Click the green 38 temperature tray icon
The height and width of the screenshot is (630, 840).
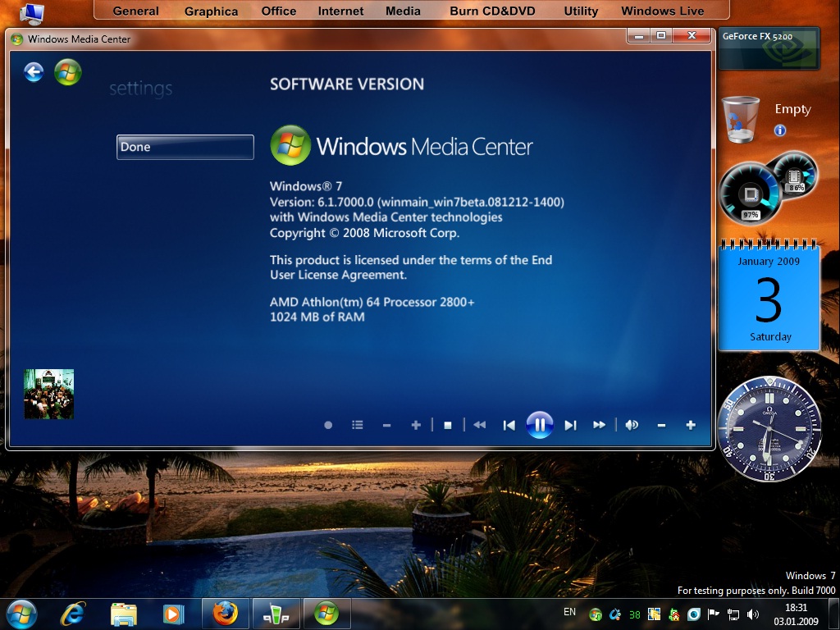click(635, 615)
